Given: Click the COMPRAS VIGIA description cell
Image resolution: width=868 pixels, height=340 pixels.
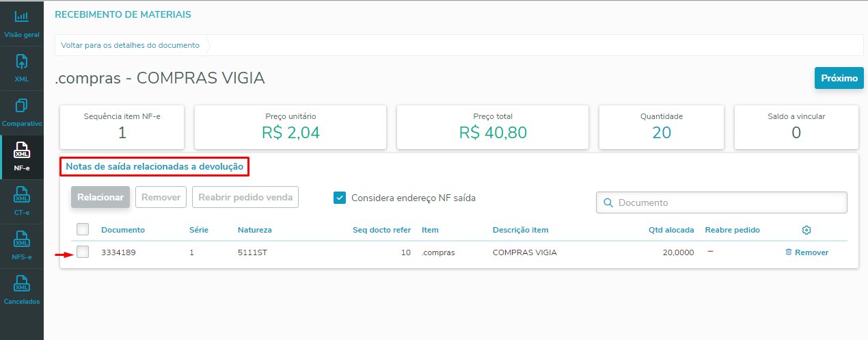Looking at the screenshot, I should [x=525, y=252].
